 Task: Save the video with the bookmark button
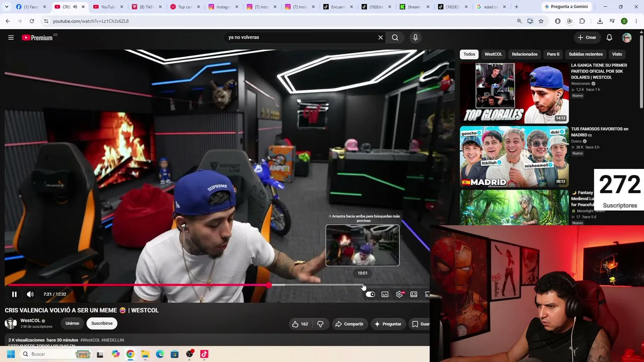[x=421, y=324]
